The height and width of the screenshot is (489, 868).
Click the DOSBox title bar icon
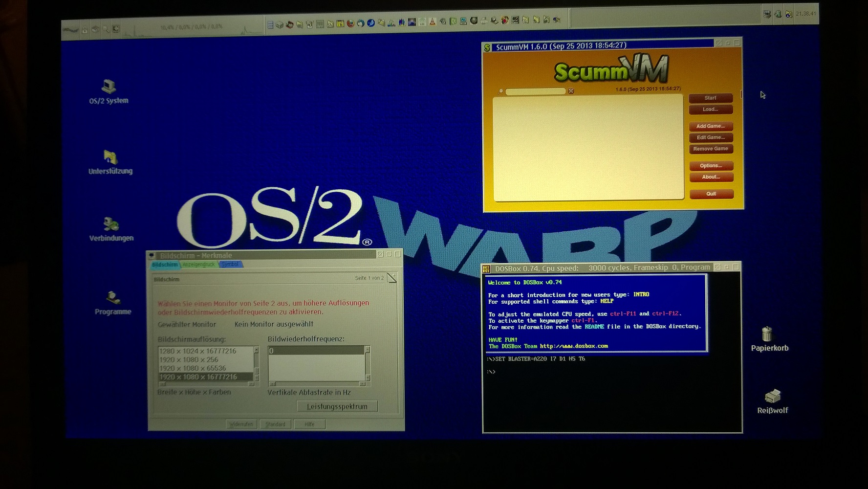pos(486,268)
